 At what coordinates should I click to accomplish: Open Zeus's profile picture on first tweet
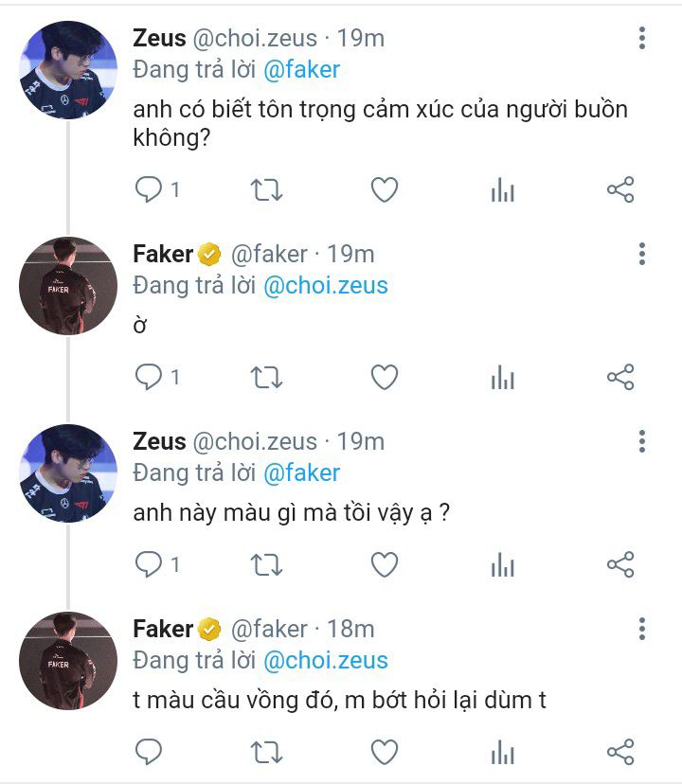(x=68, y=70)
